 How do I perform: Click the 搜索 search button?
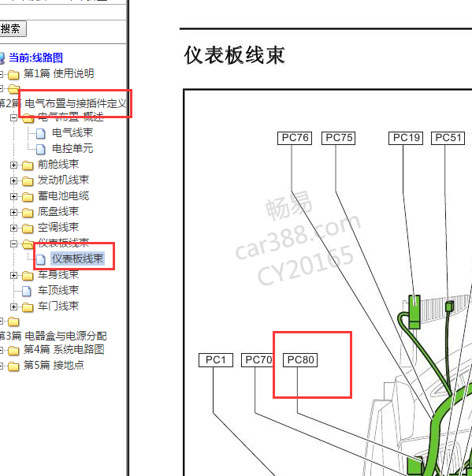click(13, 29)
